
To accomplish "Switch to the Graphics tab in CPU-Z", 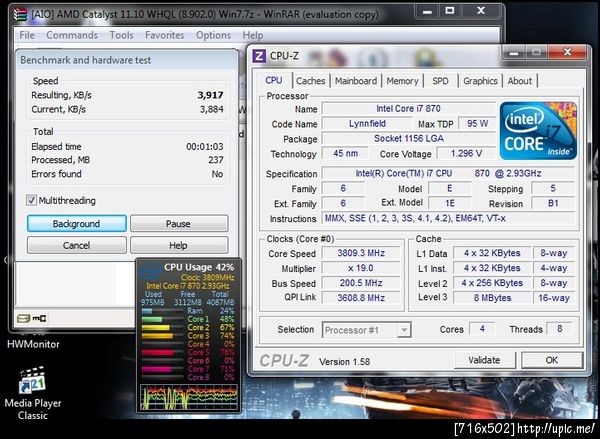I will [x=480, y=81].
